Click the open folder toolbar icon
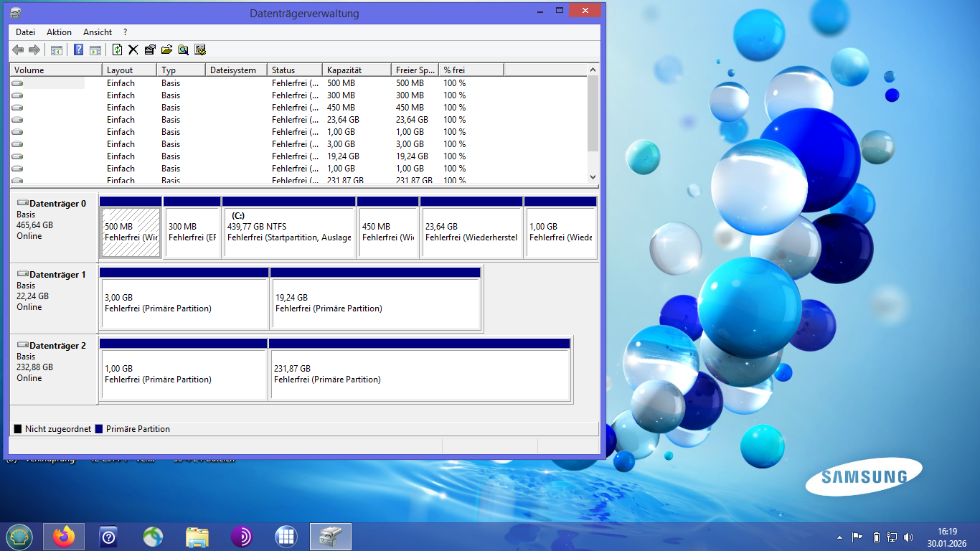Screen dimensions: 980x551 pyautogui.click(x=166, y=50)
